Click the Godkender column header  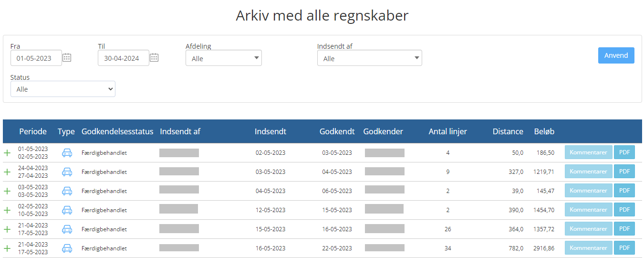coord(383,131)
